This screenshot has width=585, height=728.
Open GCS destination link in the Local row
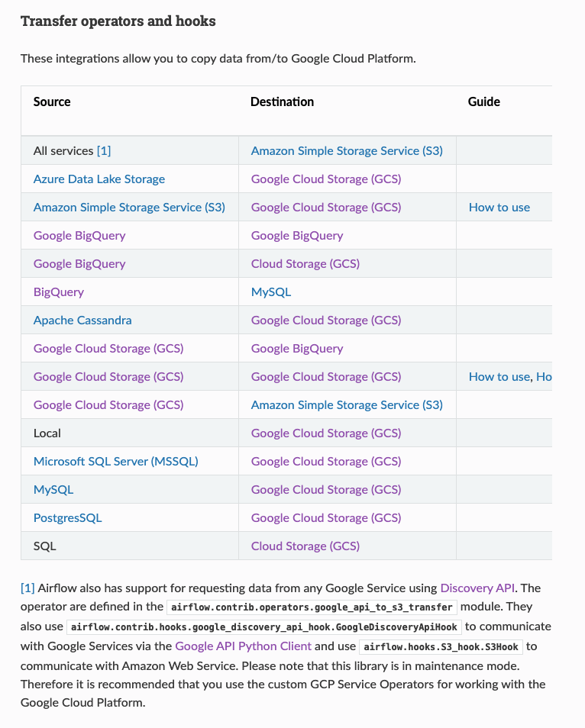point(326,433)
